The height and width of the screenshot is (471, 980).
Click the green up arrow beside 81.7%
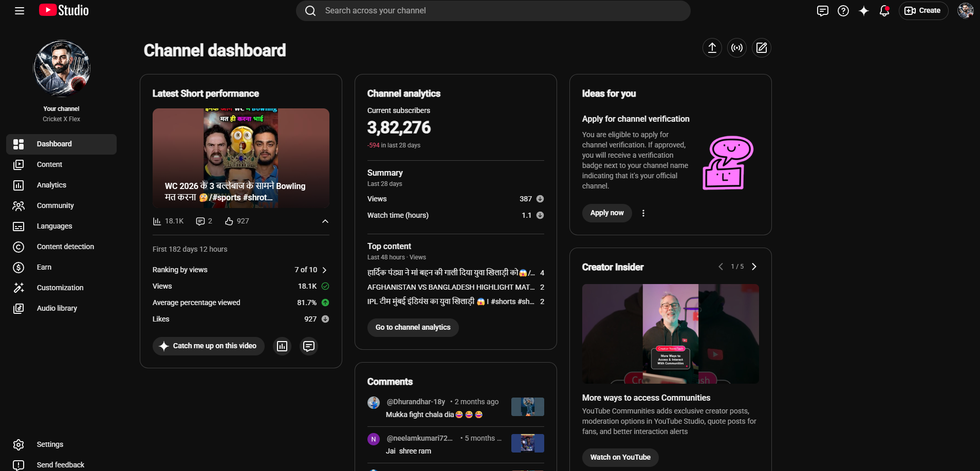(x=325, y=303)
